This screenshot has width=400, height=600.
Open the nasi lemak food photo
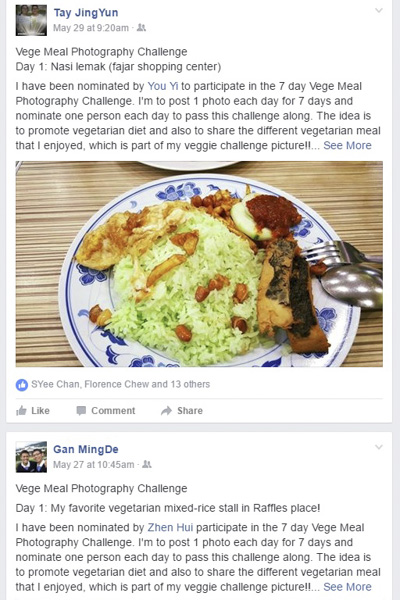[x=199, y=264]
